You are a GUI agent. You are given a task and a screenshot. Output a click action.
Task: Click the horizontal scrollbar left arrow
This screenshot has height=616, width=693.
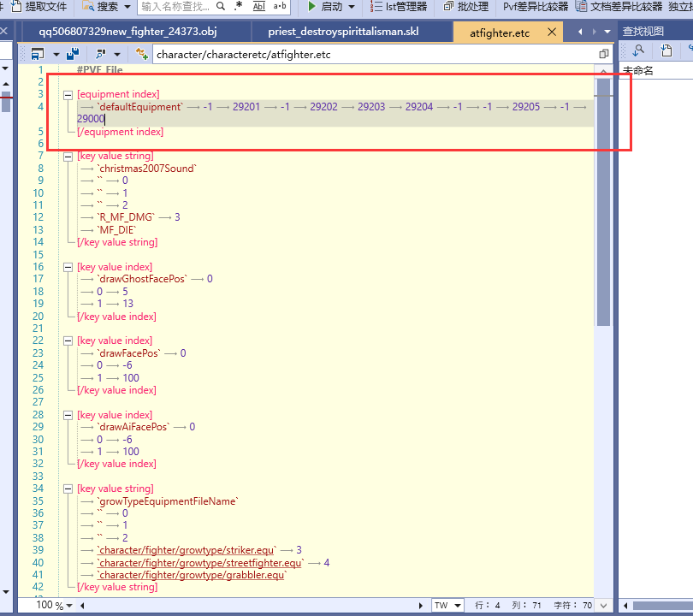click(82, 606)
